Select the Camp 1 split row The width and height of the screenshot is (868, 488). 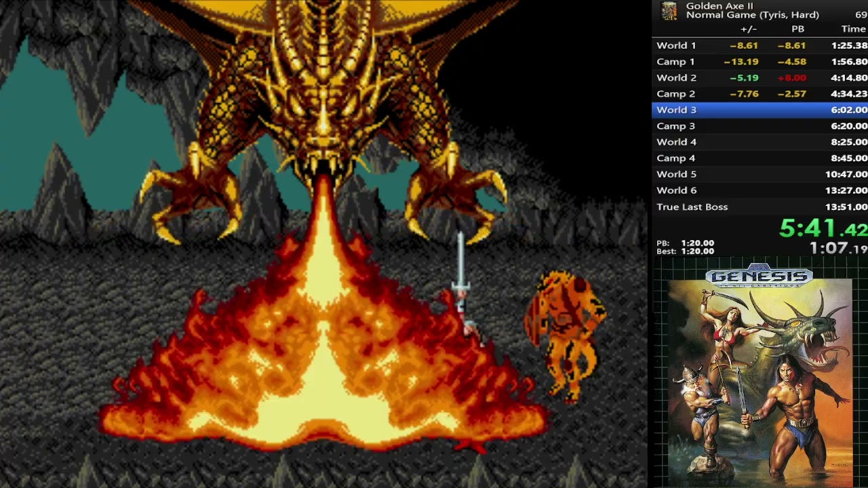pyautogui.click(x=759, y=62)
